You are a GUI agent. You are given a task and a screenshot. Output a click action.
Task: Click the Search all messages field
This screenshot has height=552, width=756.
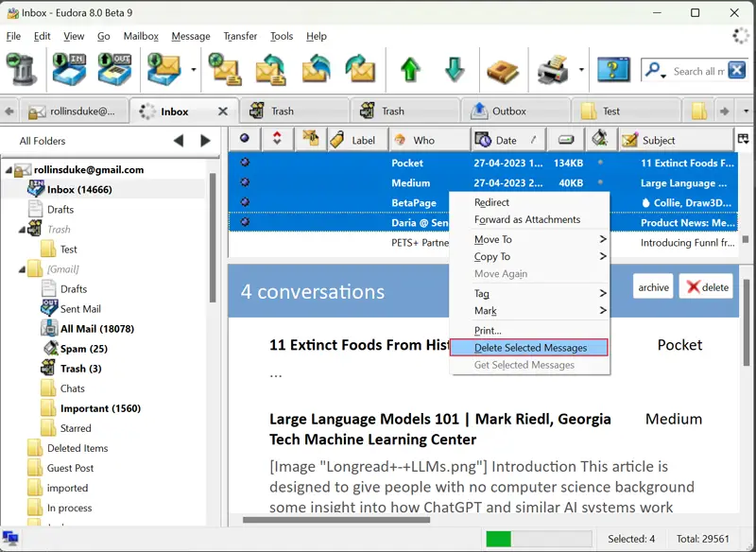tap(697, 71)
